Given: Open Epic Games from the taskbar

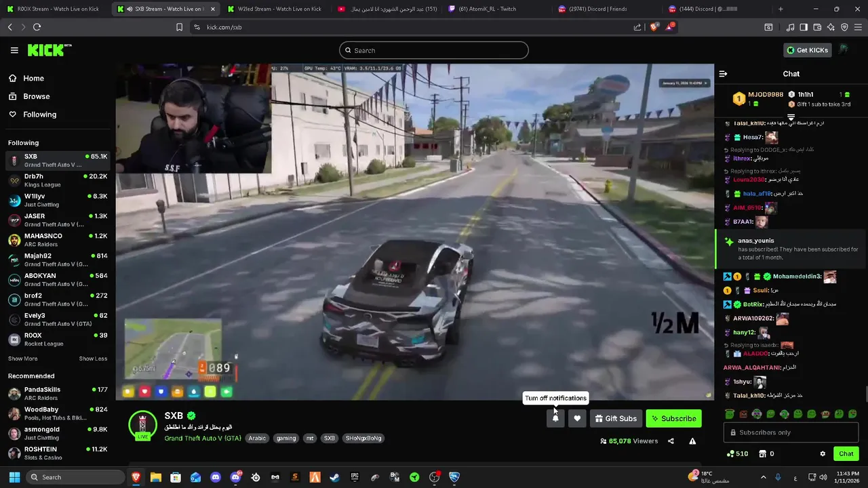Looking at the screenshot, I should point(355,477).
